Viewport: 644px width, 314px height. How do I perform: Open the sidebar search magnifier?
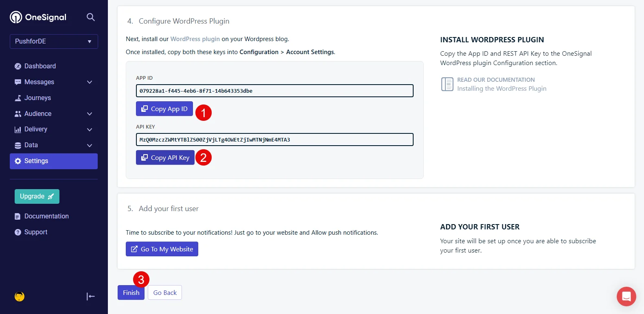[x=91, y=17]
